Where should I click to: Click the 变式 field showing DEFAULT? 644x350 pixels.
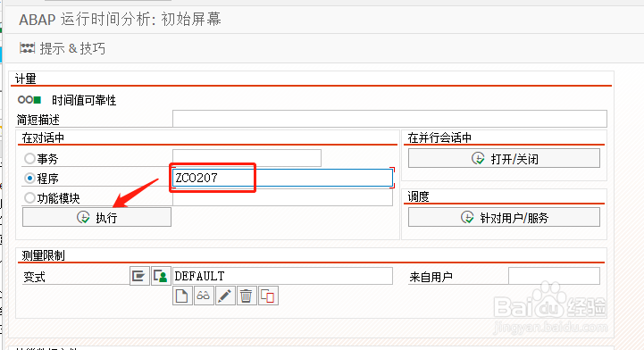(x=282, y=276)
